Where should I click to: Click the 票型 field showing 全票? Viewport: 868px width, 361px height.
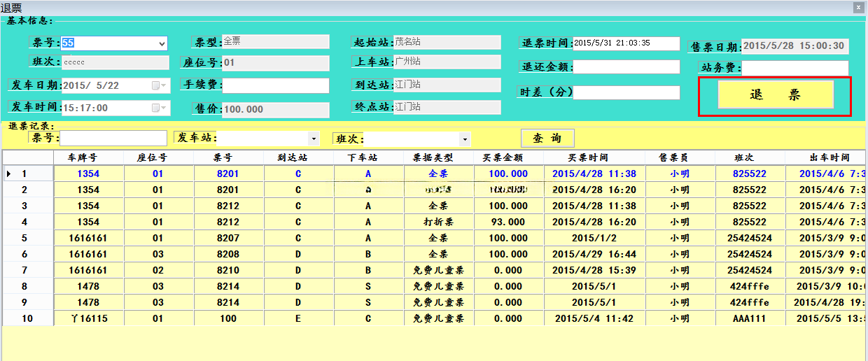pyautogui.click(x=276, y=41)
